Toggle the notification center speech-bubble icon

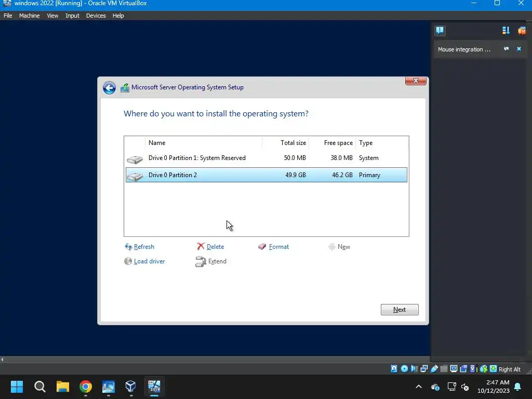(x=440, y=31)
